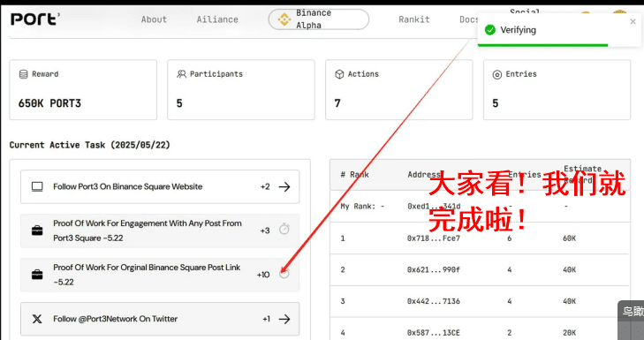Click the Entries card label

521,74
